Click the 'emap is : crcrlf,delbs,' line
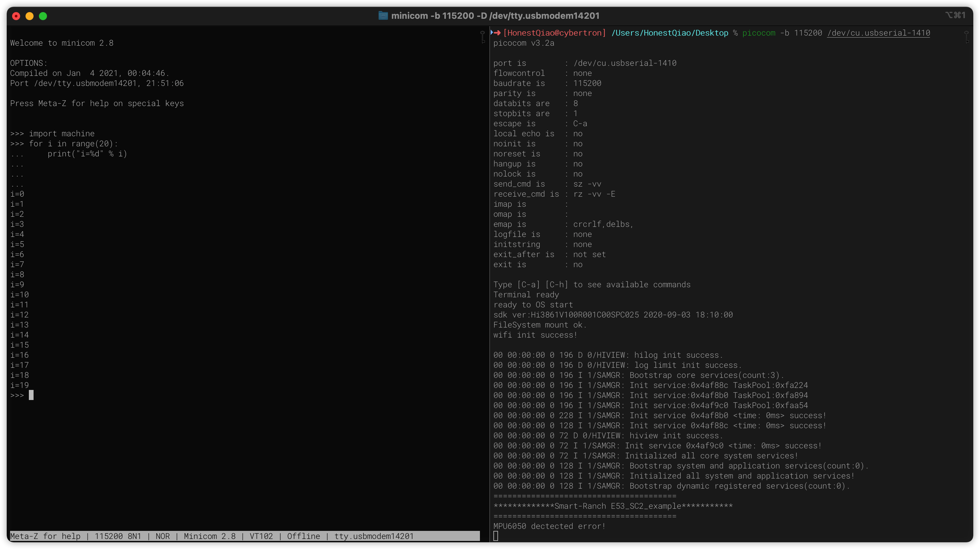980x549 pixels. point(564,224)
